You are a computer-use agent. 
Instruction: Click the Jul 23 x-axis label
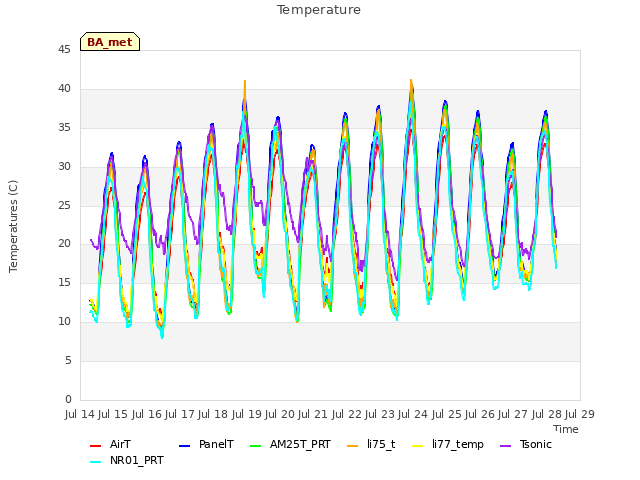pos(380,414)
